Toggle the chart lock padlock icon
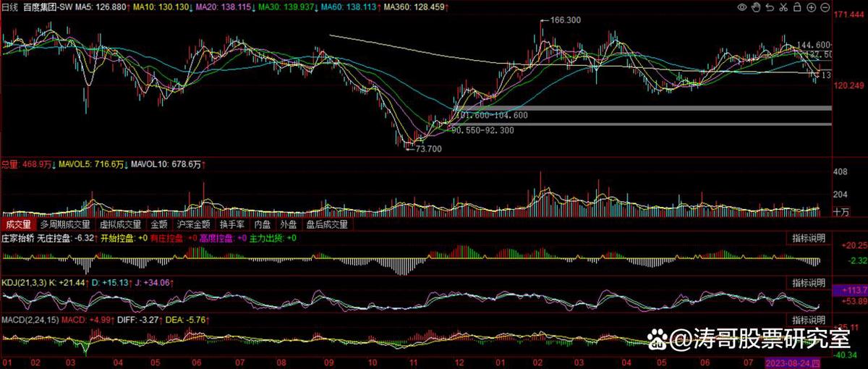Viewport: 868px width, 369px height. click(x=796, y=7)
